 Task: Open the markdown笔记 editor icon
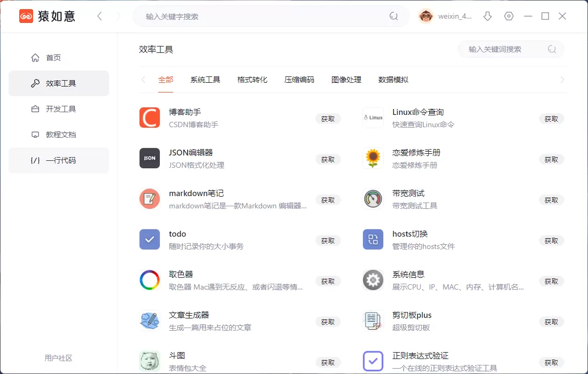point(149,199)
